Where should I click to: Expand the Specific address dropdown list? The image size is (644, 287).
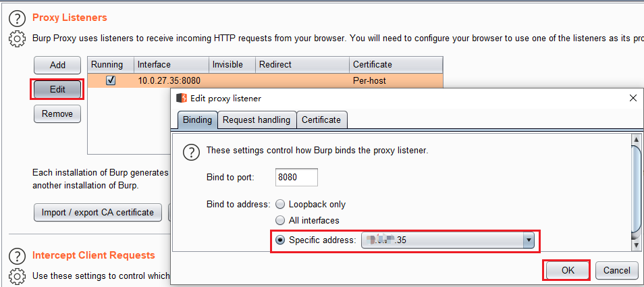coord(529,240)
